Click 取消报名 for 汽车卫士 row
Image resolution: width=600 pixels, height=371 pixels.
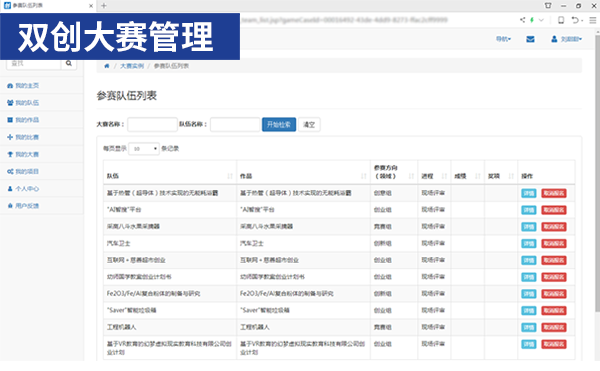click(554, 244)
